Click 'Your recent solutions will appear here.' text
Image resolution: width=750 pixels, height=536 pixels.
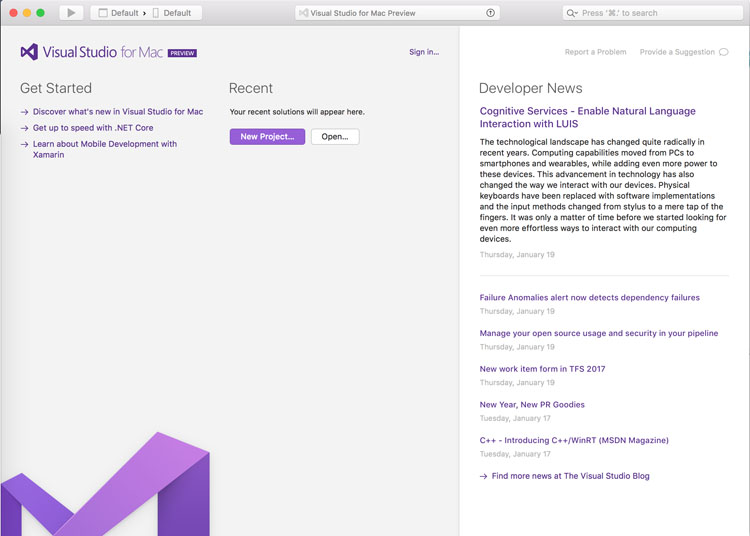point(297,112)
